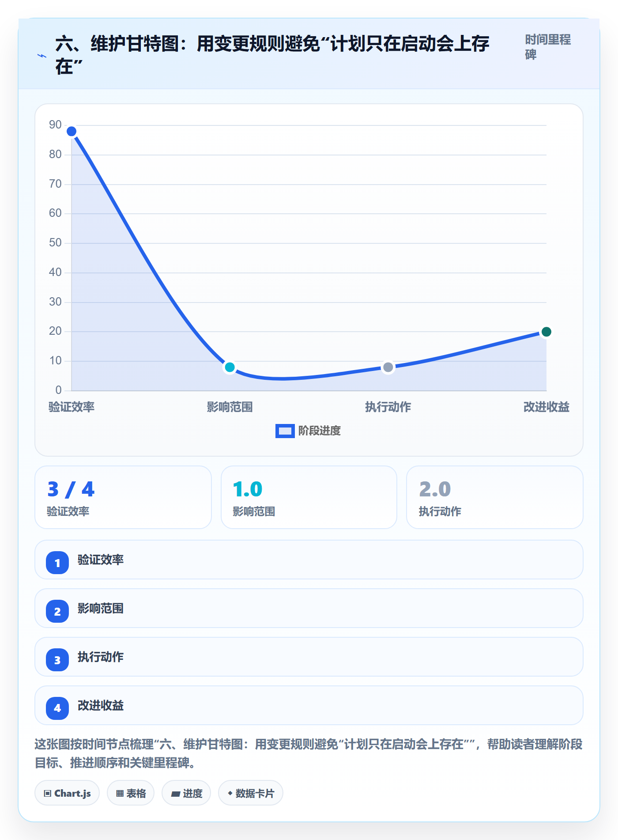Click the 表格 tag chip

coord(131,793)
